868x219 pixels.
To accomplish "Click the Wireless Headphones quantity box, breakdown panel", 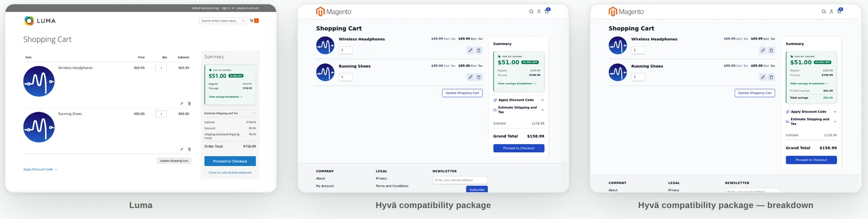I will tap(638, 50).
